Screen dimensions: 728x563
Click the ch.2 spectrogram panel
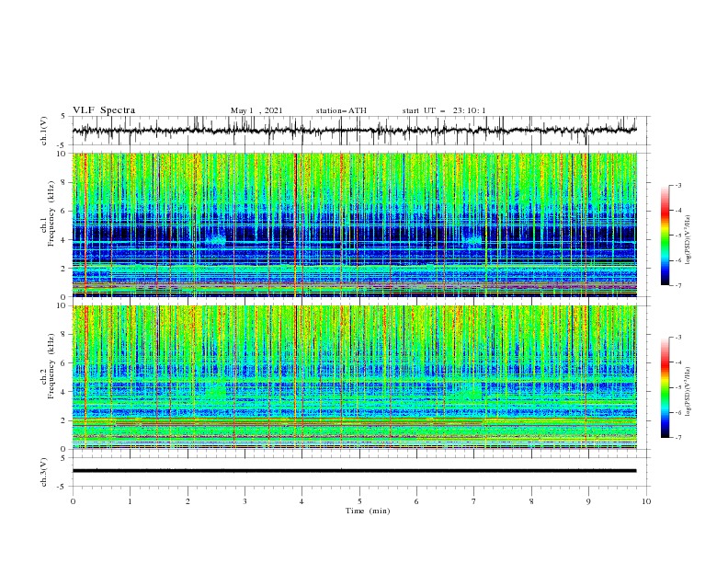click(354, 377)
